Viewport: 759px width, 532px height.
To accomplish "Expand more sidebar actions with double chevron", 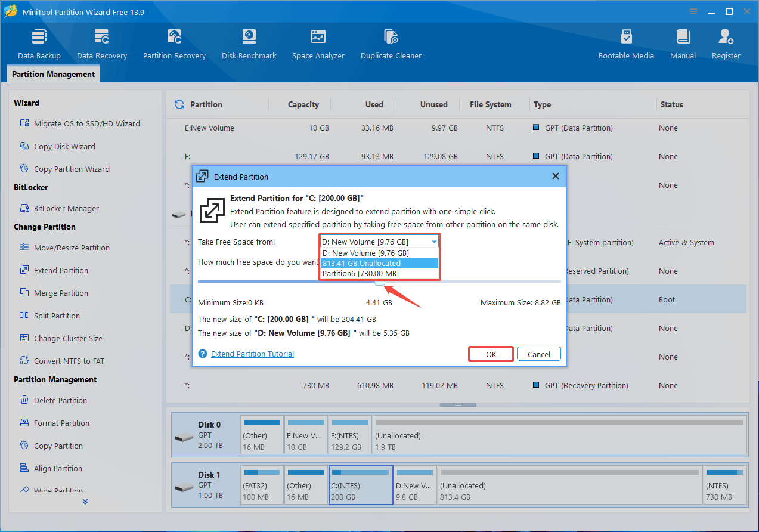I will coord(85,502).
